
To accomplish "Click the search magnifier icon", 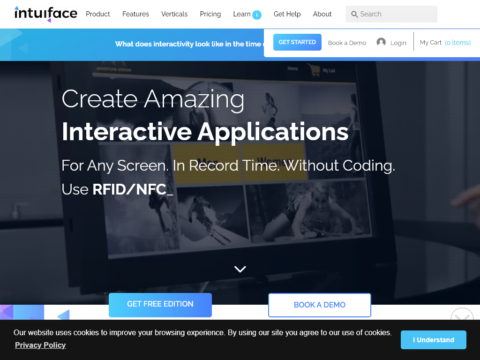I will 354,14.
